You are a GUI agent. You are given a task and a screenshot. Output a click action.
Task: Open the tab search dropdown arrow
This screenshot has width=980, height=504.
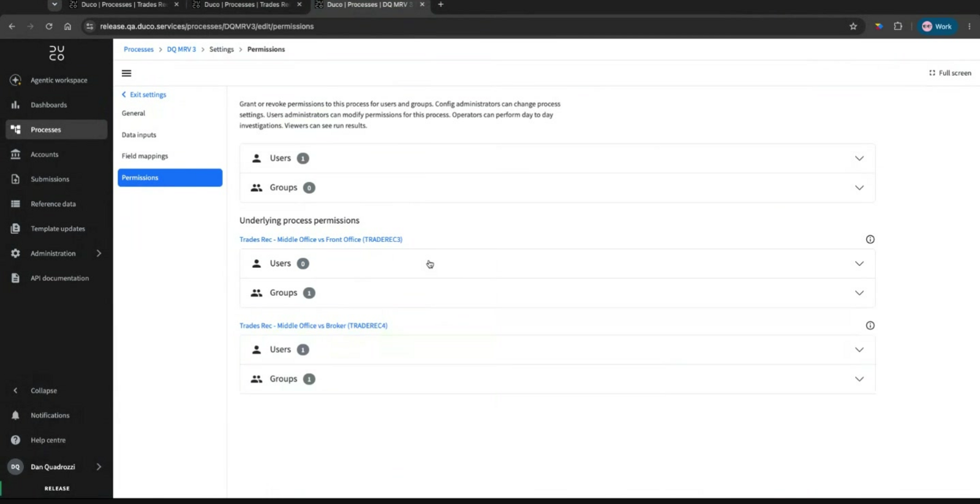(55, 4)
